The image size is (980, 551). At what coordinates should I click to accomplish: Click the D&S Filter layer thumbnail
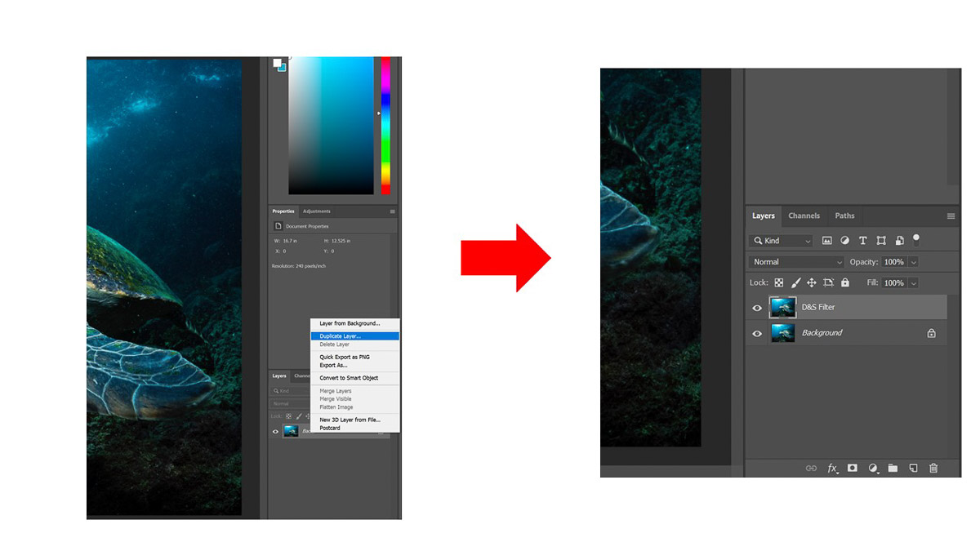782,307
